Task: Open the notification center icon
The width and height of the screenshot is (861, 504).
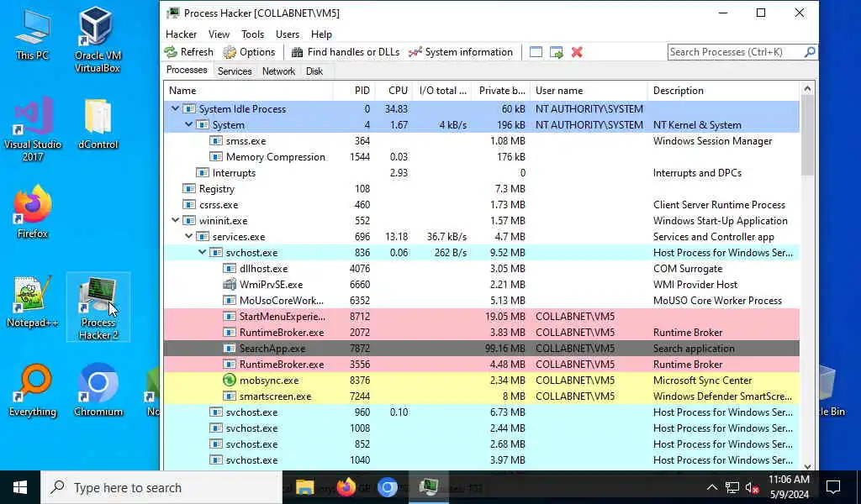Action: 833,487
